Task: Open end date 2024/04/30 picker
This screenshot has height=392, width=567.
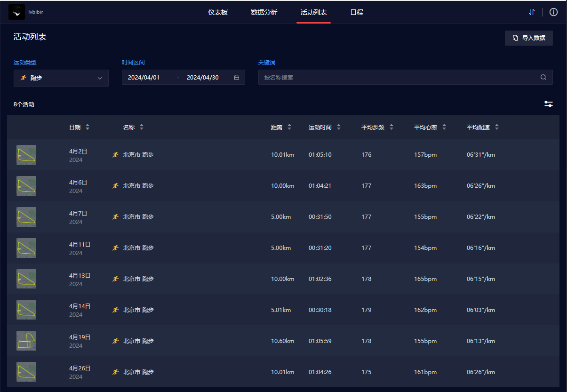Action: coord(203,78)
